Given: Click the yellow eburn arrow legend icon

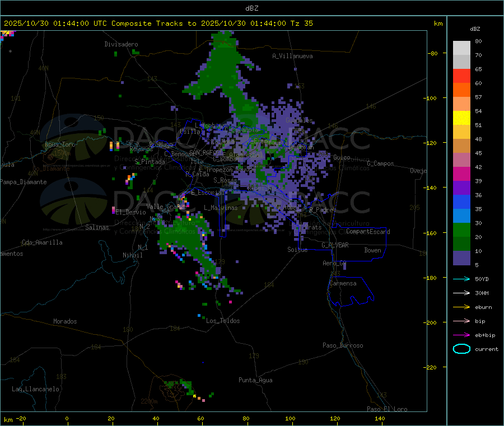Looking at the screenshot, I should click(461, 307).
